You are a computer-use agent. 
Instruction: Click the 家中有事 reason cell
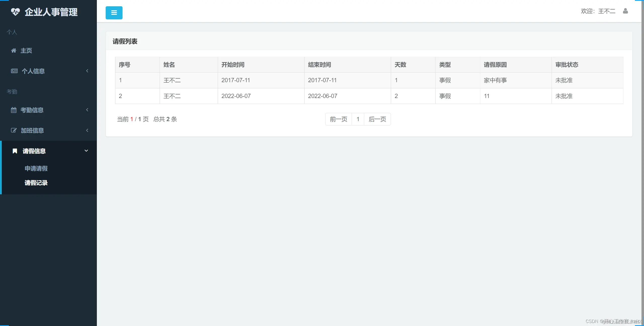click(495, 80)
